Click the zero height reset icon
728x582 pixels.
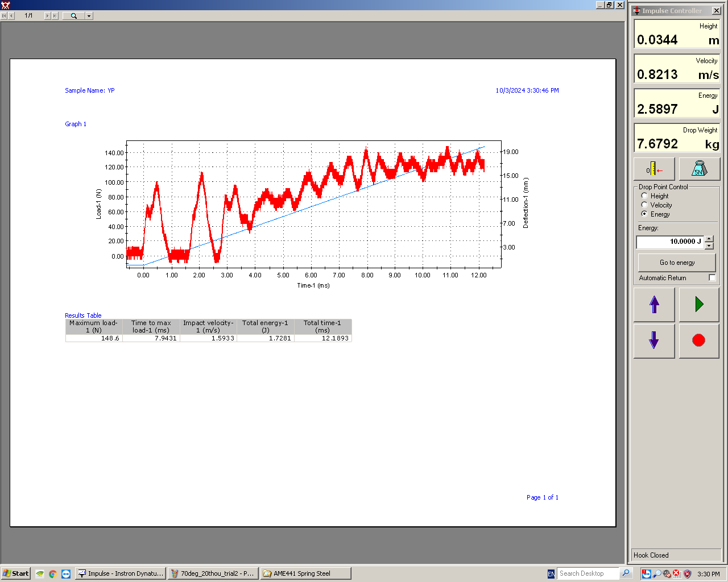point(654,169)
